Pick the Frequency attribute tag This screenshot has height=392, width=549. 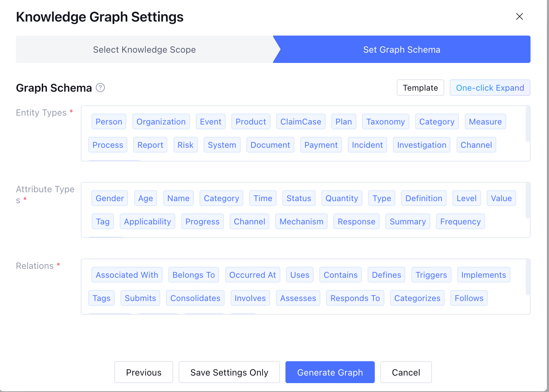coord(460,222)
